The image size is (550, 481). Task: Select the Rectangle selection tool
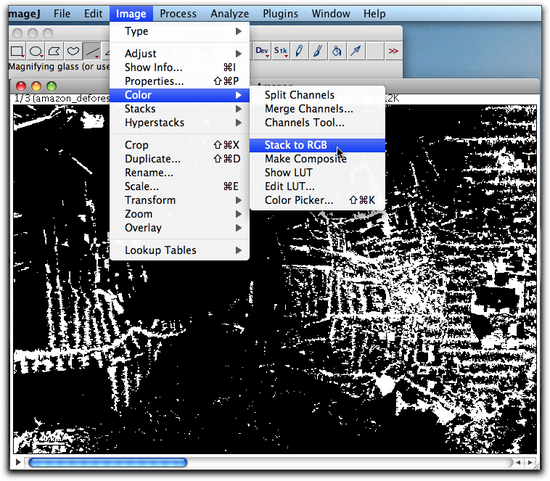[x=17, y=51]
